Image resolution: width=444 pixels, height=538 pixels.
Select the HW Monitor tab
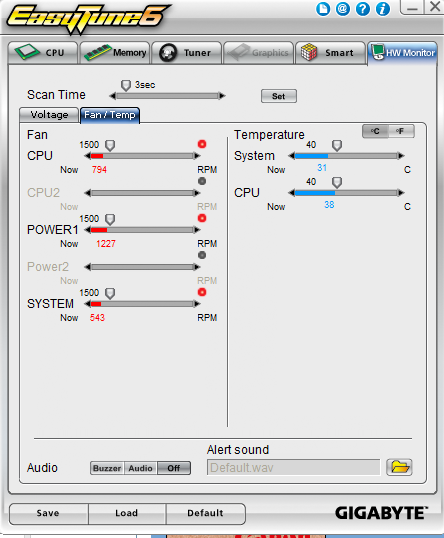[402, 53]
